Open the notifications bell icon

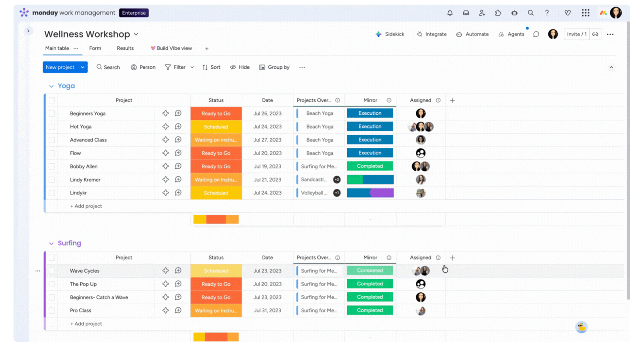pos(450,13)
